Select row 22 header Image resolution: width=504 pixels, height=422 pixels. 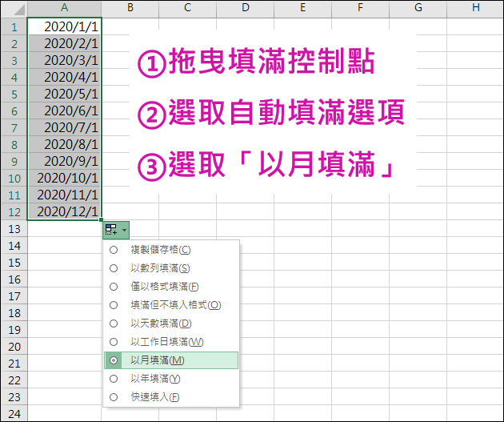pyautogui.click(x=14, y=380)
